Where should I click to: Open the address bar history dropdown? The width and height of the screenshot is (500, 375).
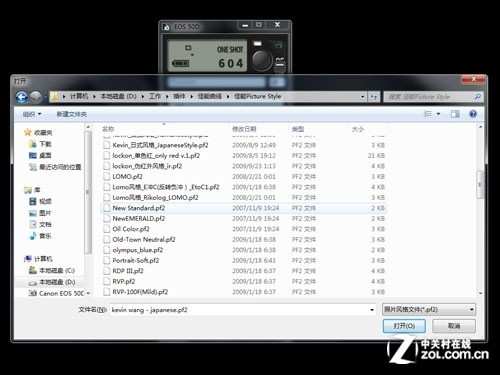click(x=363, y=97)
